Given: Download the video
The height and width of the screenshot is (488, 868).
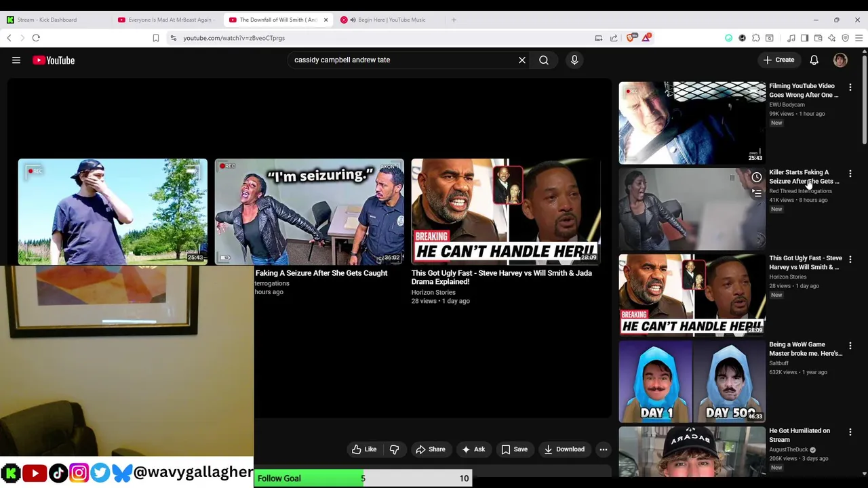Looking at the screenshot, I should [x=564, y=449].
